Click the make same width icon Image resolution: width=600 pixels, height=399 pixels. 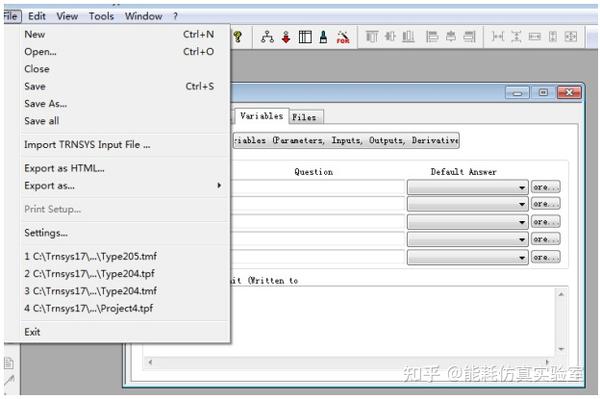tap(535, 37)
